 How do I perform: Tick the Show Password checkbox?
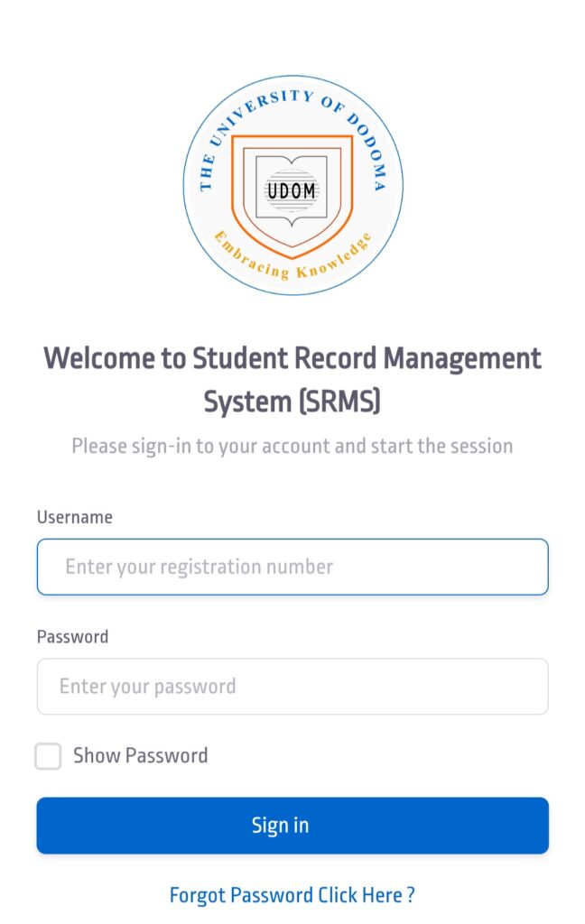point(48,756)
